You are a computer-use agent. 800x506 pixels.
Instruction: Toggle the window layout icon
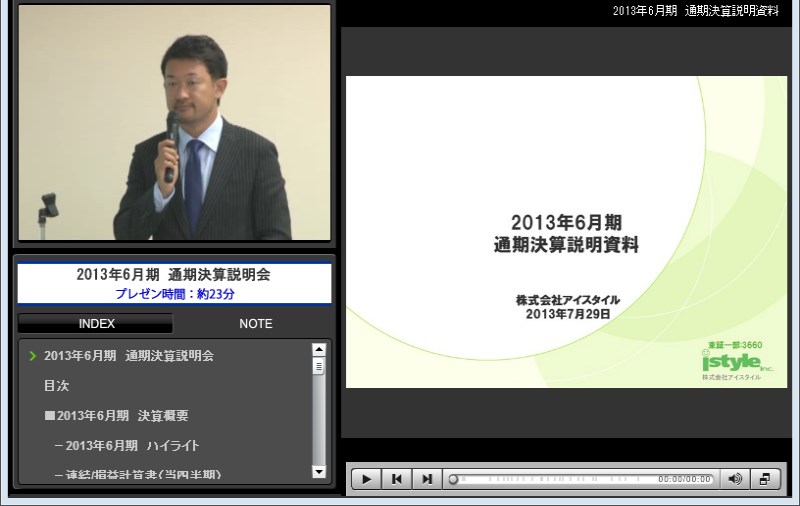click(765, 479)
